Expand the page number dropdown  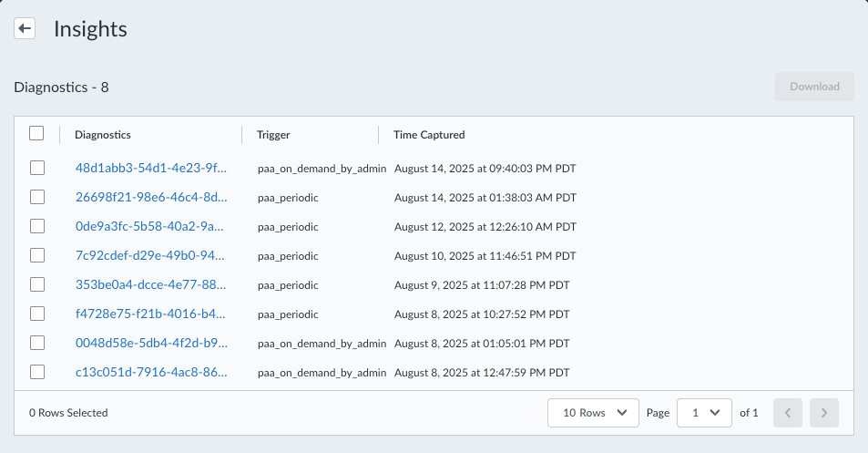coord(704,413)
